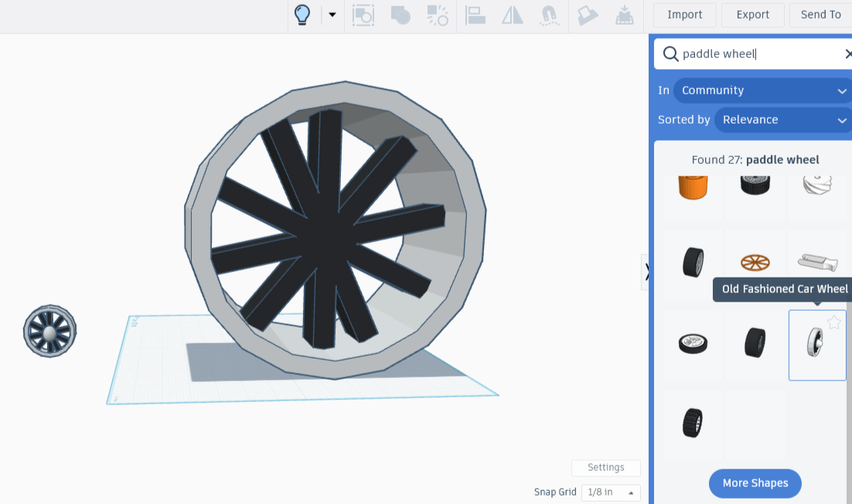This screenshot has width=852, height=504.
Task: Select the plain black tire below the orange wheel
Action: point(755,342)
